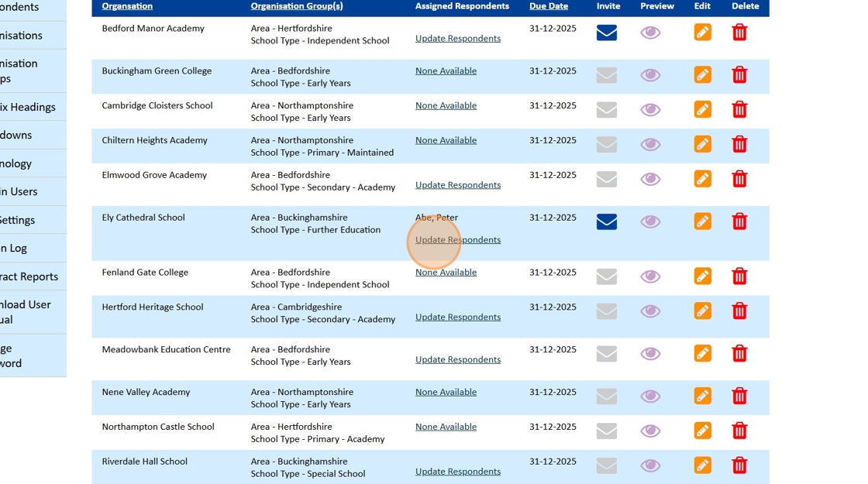Delete Hertford Heritage School row

coord(739,311)
